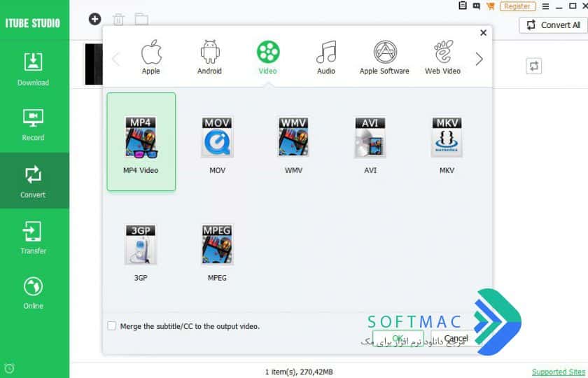Click the folder icon in toolbar

point(141,19)
